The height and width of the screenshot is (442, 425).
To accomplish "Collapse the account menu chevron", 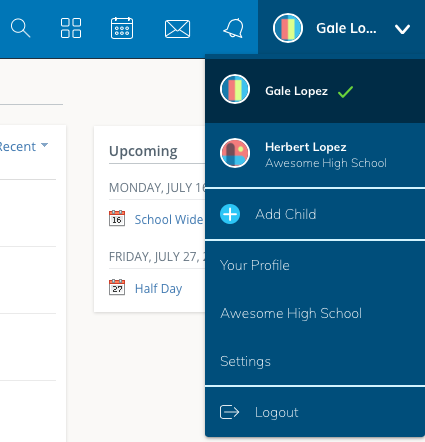I will pyautogui.click(x=402, y=29).
